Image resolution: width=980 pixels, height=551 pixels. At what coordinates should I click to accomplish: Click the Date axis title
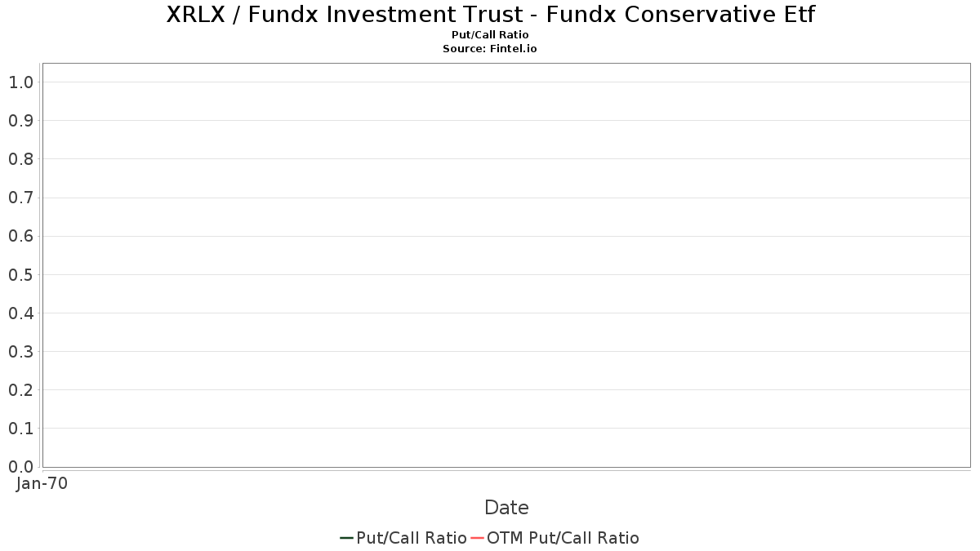506,508
